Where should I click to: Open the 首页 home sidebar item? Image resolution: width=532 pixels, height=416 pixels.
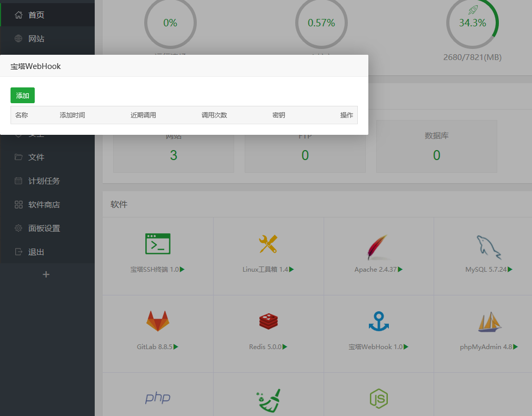point(47,15)
